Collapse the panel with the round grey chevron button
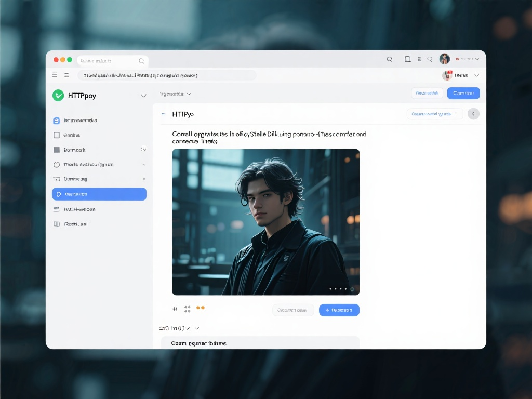This screenshot has width=532, height=399. [x=473, y=114]
